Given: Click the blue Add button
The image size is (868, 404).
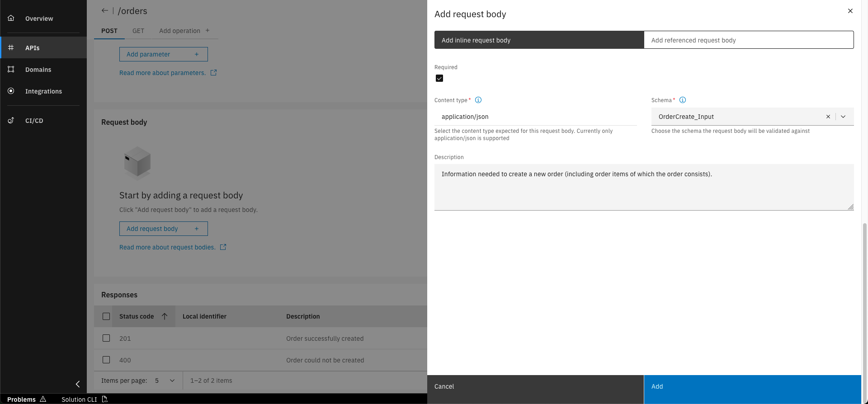Looking at the screenshot, I should coord(753,390).
